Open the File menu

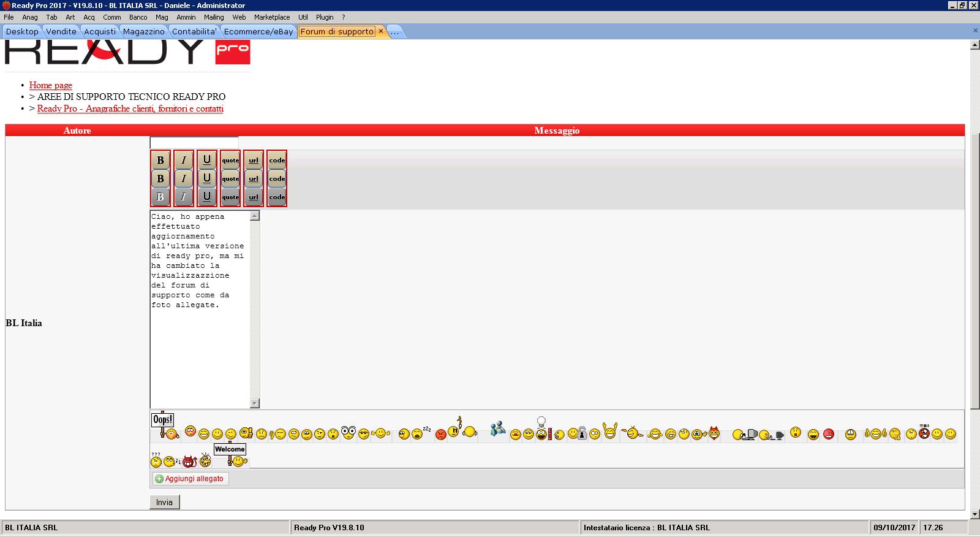(x=9, y=17)
